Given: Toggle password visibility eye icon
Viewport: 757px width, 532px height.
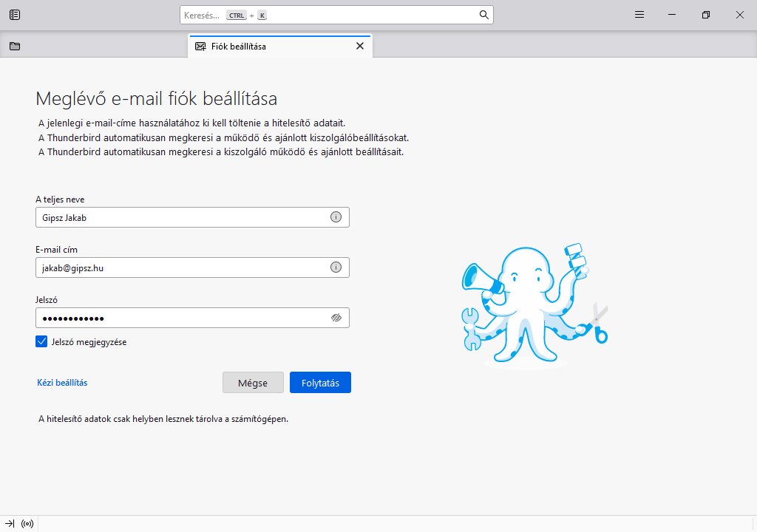Looking at the screenshot, I should [x=336, y=318].
